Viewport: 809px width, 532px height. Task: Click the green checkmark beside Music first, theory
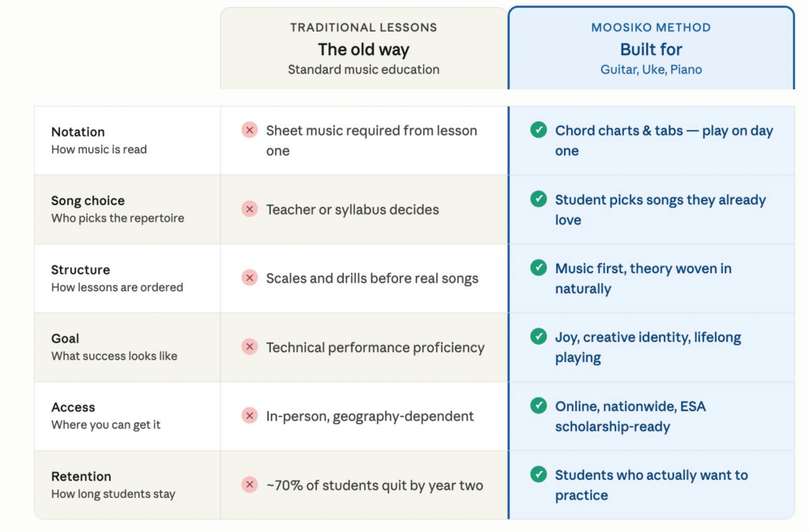(539, 268)
